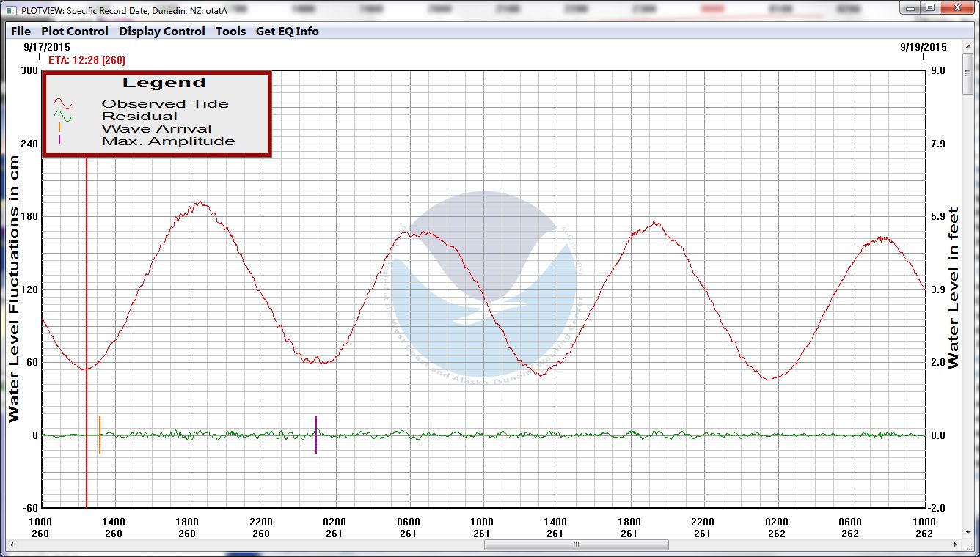
Task: Click the PLOTVIEW application icon in title bar
Action: (12, 11)
